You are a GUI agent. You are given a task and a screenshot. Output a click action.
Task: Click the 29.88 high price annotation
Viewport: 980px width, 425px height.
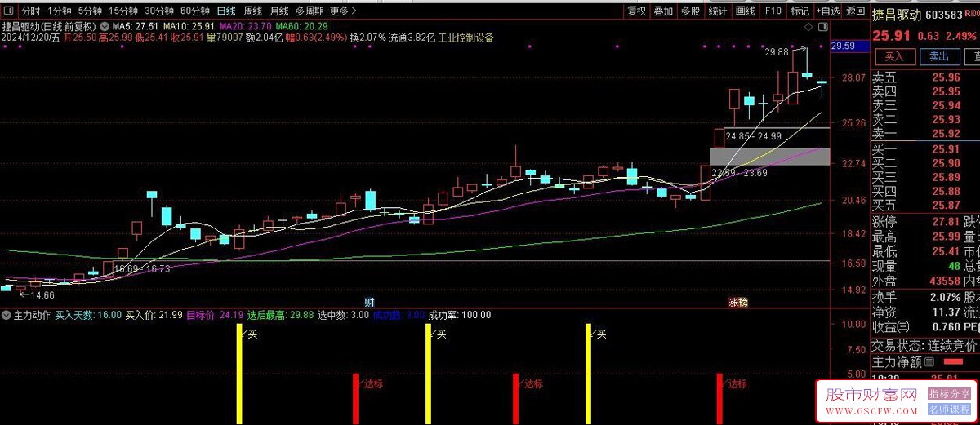(777, 52)
